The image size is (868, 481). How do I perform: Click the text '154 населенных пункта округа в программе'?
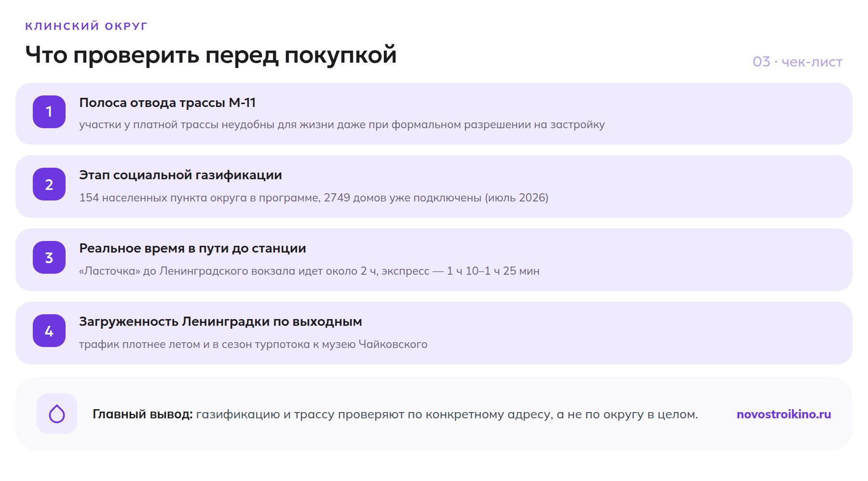pyautogui.click(x=199, y=198)
